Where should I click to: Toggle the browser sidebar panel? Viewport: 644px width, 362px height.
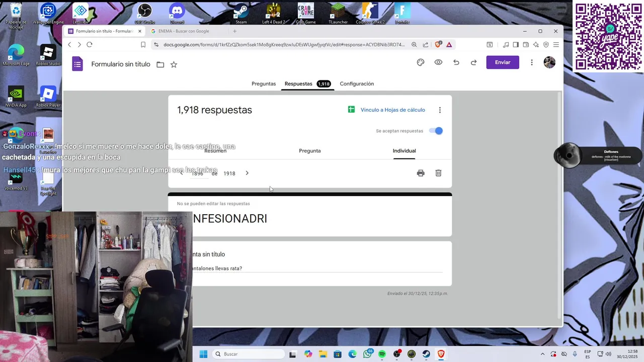click(516, 45)
